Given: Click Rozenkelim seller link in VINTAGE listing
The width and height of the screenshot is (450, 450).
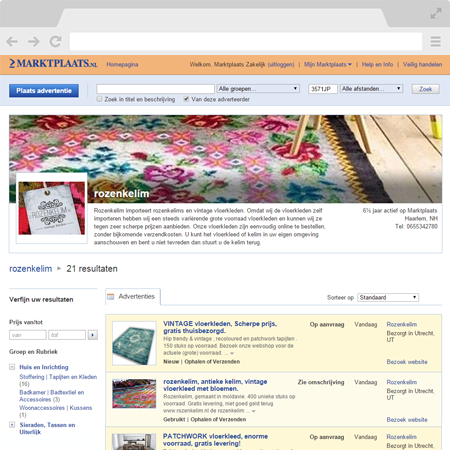Looking at the screenshot, I should click(402, 324).
